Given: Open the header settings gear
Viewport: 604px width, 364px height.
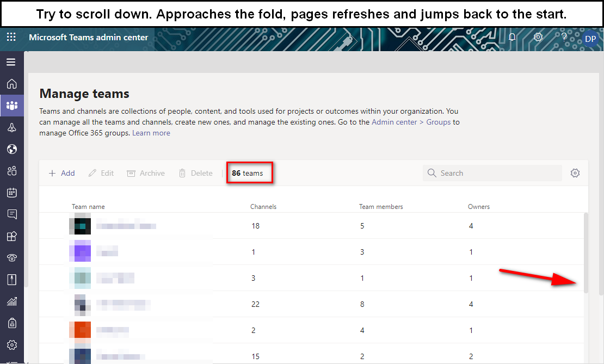Looking at the screenshot, I should coord(538,38).
